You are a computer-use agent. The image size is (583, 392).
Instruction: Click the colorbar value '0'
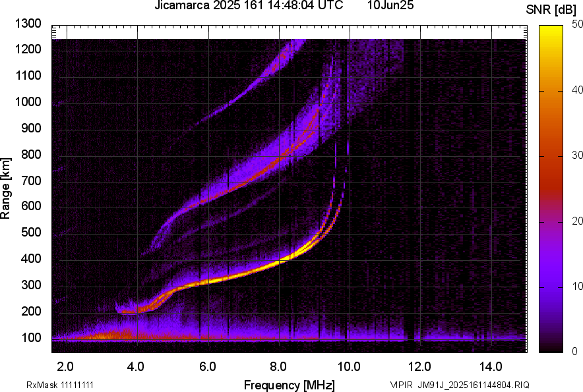[x=575, y=351]
